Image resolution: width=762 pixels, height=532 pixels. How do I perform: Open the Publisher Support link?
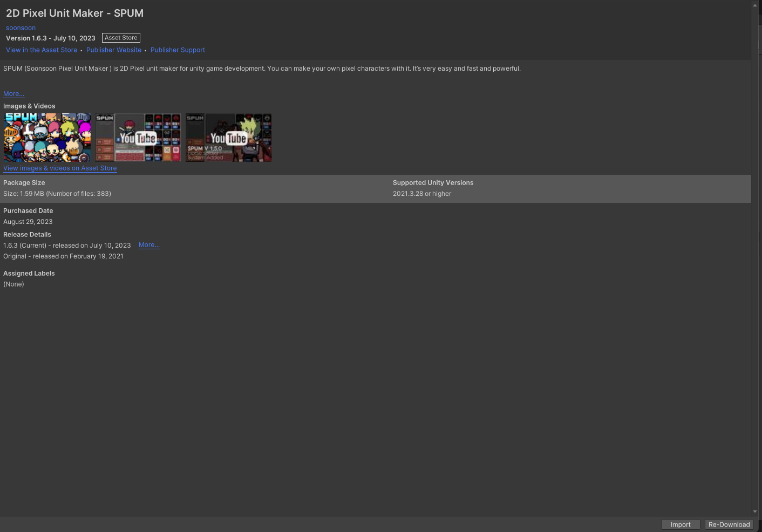[x=178, y=50]
